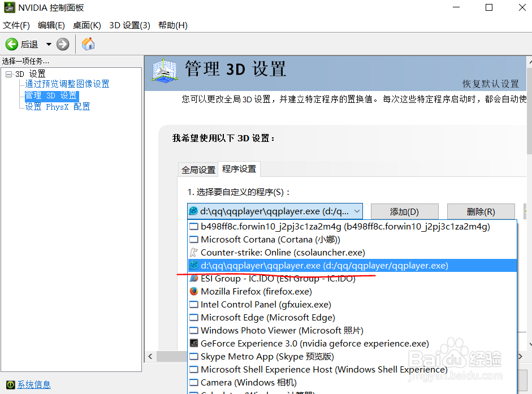Click 恢复默认设置 link
532x394 pixels.
[x=491, y=84]
